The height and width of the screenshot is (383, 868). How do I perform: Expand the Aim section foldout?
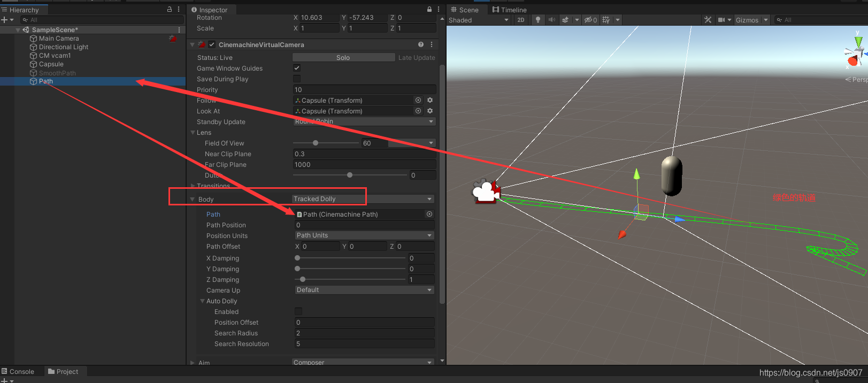193,362
